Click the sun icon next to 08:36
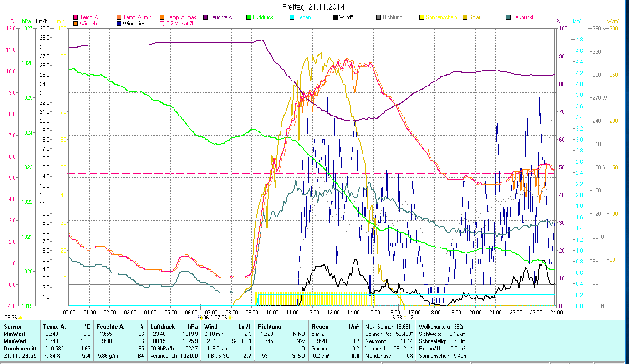This screenshot has height=364, width=629. [20, 318]
